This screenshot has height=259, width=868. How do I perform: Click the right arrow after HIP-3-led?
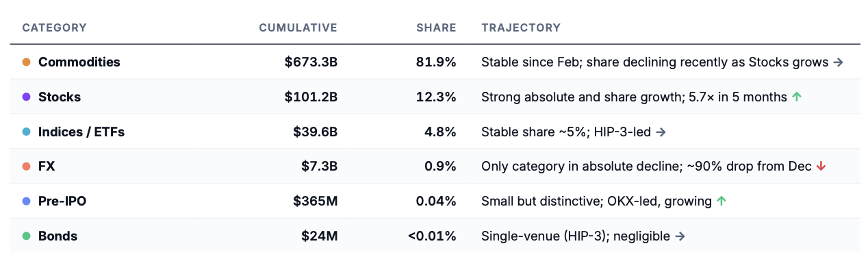tap(661, 132)
